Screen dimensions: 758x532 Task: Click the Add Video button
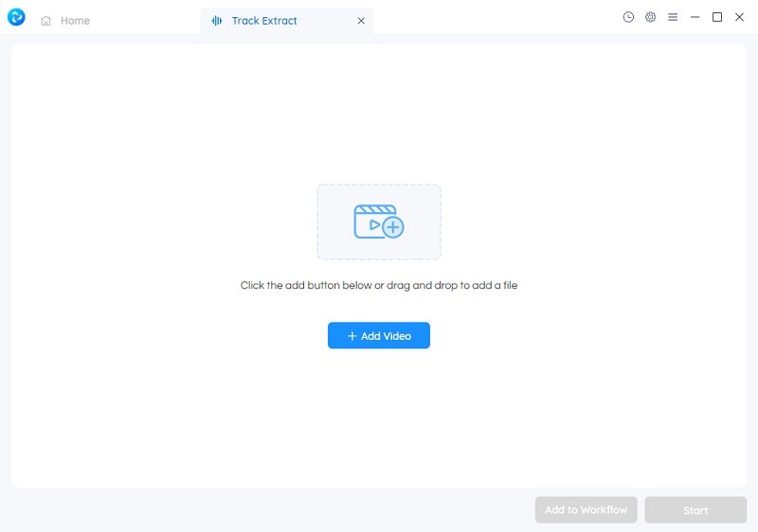[379, 335]
